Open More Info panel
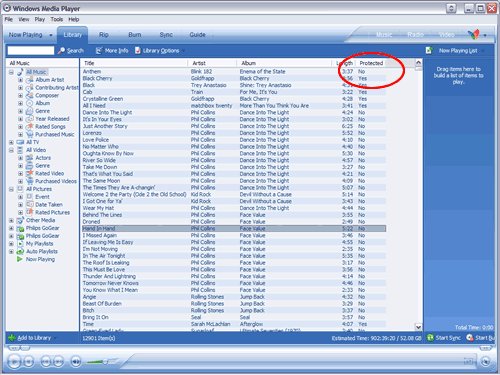500x375 pixels. point(112,51)
